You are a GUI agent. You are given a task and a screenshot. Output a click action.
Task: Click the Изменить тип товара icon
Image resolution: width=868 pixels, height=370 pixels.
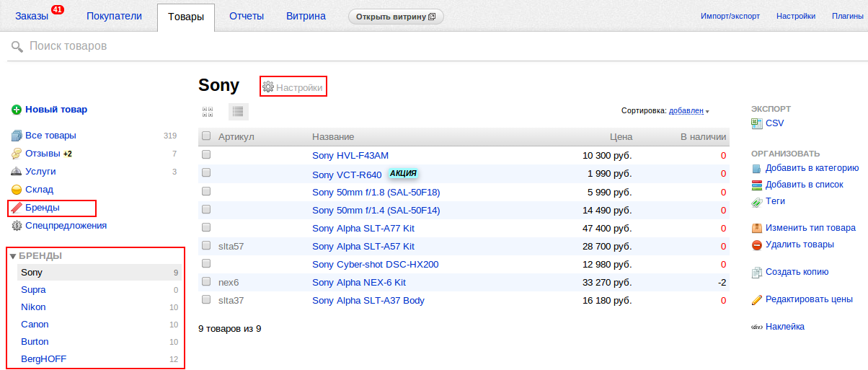pyautogui.click(x=756, y=228)
